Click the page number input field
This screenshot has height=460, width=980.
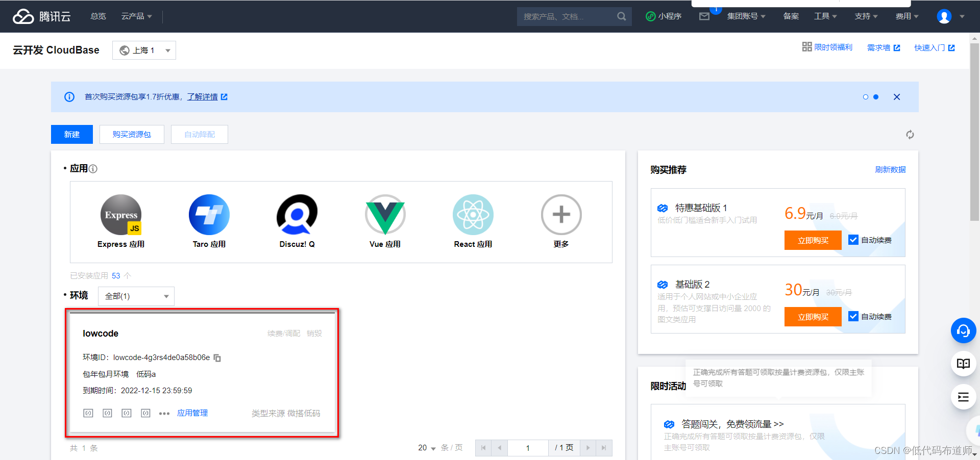coord(528,448)
